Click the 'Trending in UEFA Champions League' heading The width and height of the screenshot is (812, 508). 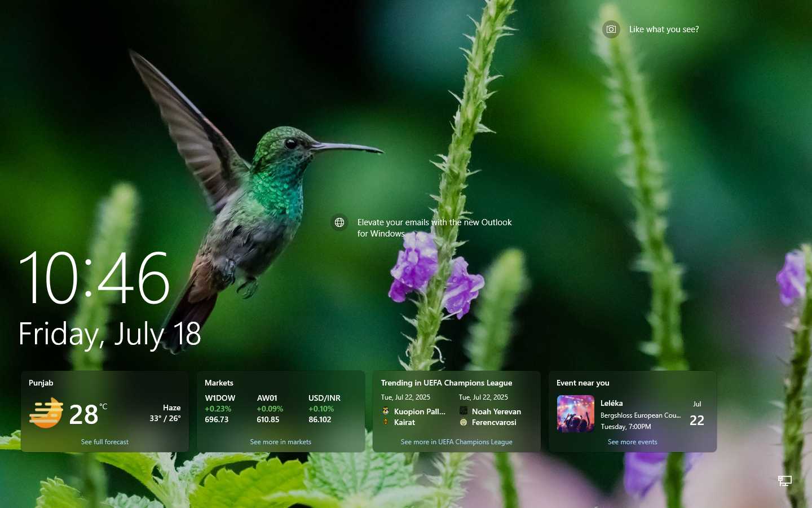pos(447,383)
